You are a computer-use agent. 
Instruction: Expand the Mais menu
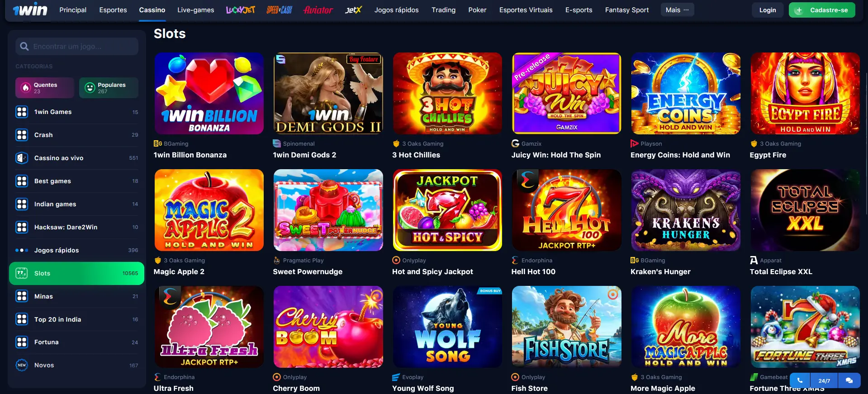click(677, 10)
